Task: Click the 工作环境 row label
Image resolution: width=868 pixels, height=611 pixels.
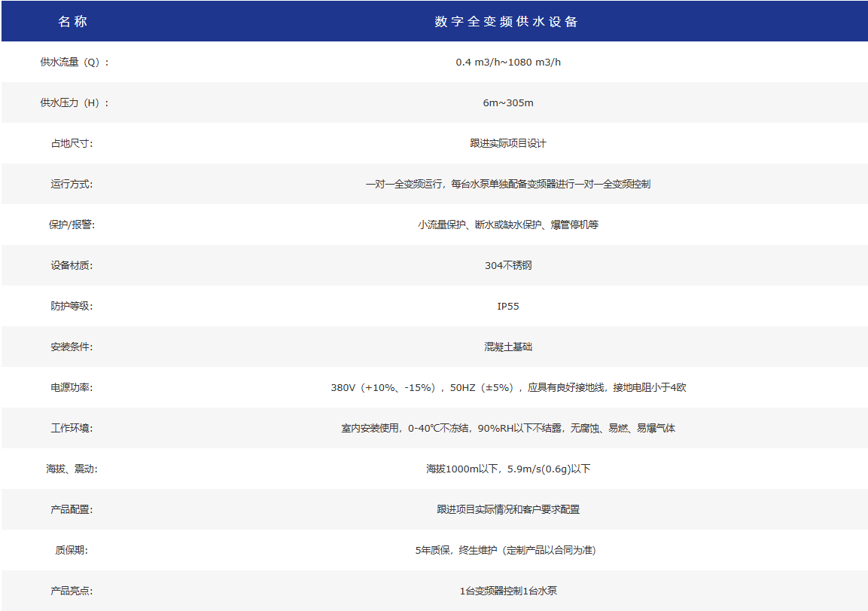Action: (x=72, y=428)
